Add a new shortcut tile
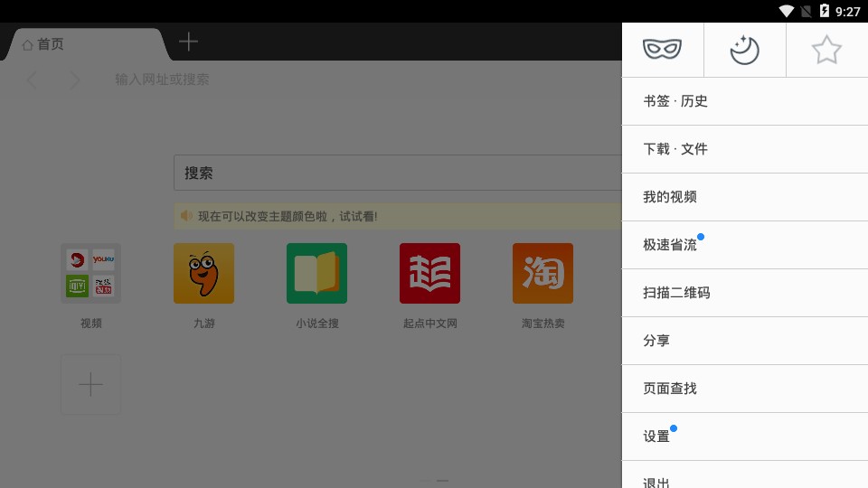 point(90,385)
